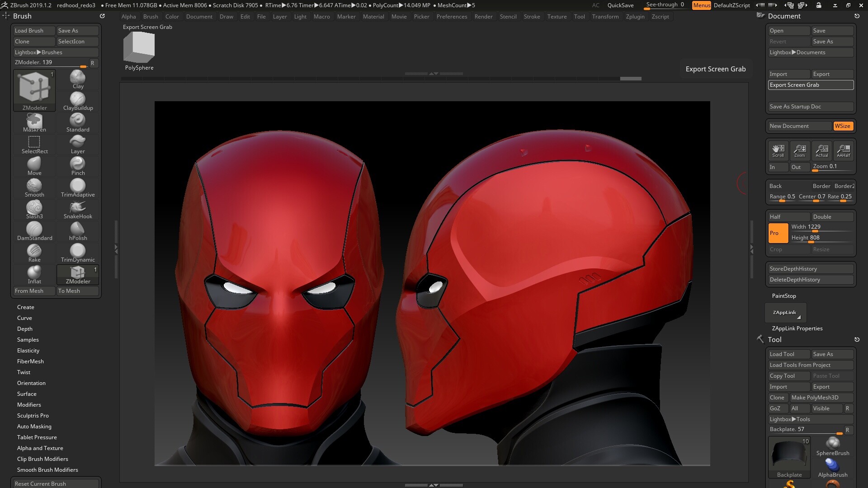Select the Move brush
The height and width of the screenshot is (488, 868).
[x=34, y=166]
